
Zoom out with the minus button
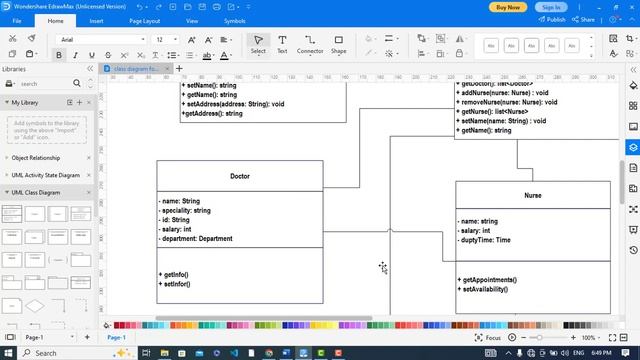(524, 338)
